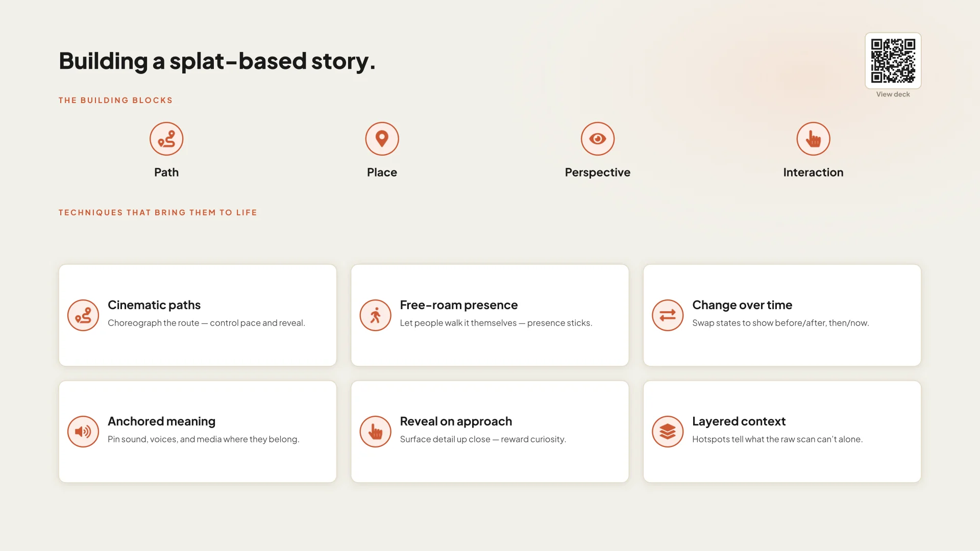Click the Reveal on approach hand icon

[x=376, y=432]
